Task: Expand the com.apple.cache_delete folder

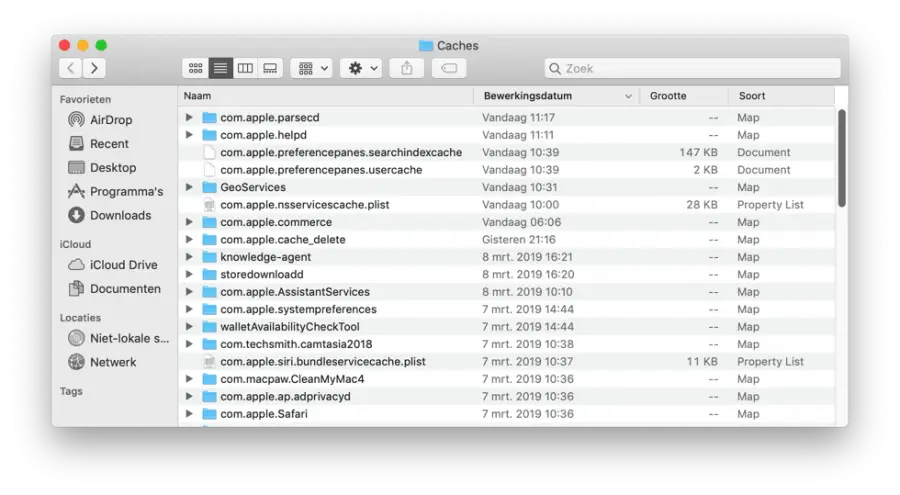Action: tap(189, 239)
